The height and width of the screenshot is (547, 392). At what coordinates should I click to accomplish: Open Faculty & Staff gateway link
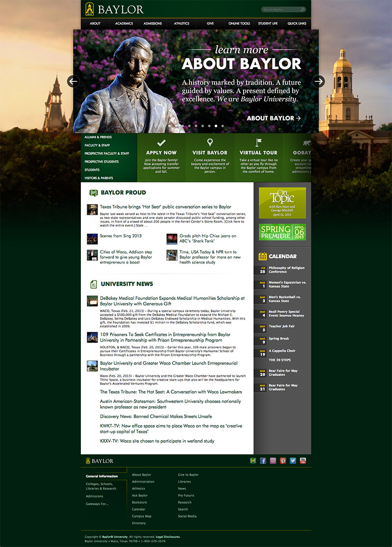97,145
